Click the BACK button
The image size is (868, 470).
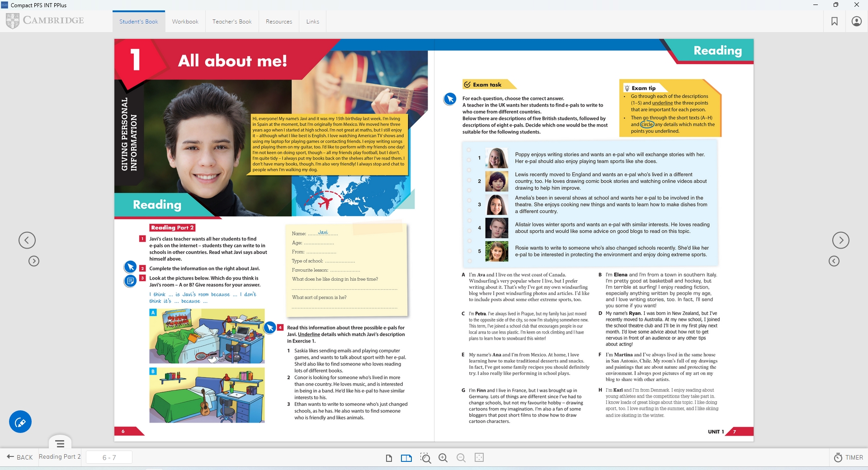click(20, 457)
